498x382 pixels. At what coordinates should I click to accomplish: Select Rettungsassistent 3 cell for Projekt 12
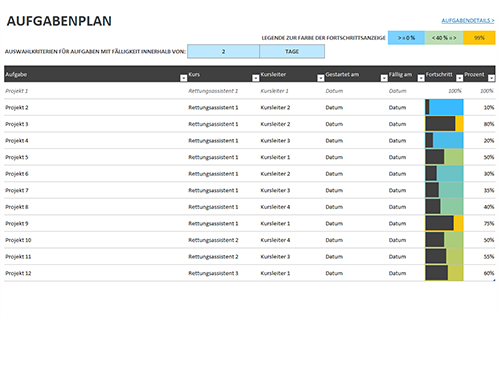(x=213, y=273)
